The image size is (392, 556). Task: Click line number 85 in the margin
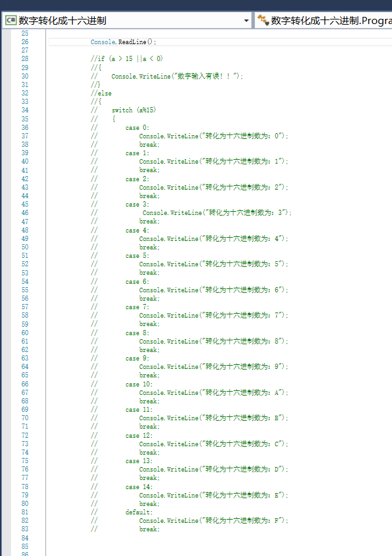(25, 546)
